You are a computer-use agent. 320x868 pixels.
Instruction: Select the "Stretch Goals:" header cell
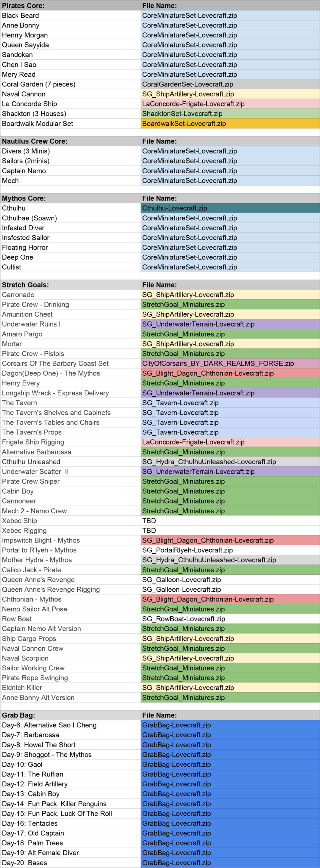tap(71, 285)
